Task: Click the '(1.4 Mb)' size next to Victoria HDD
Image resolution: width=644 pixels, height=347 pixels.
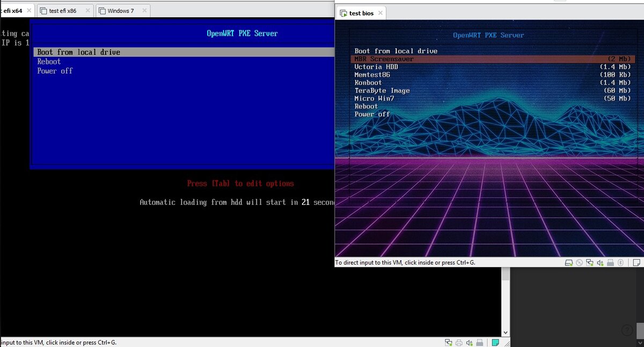Action: coord(615,67)
